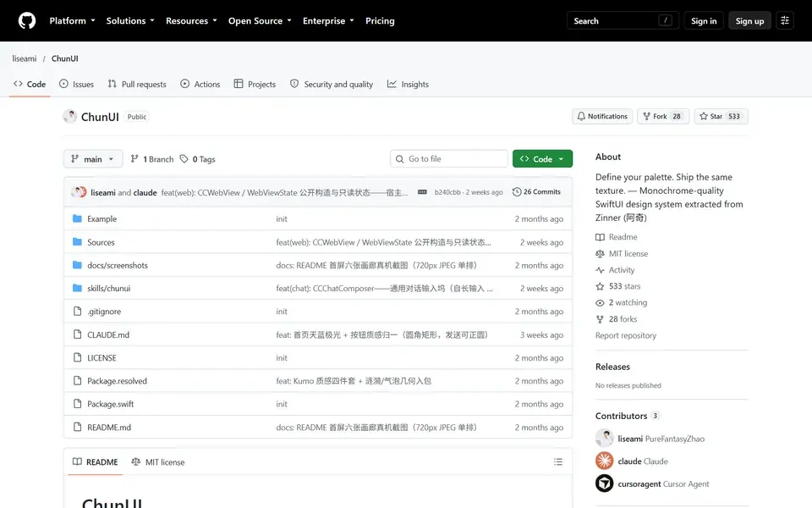Click the skills/chunui folder icon
The image size is (812, 508).
coord(77,288)
